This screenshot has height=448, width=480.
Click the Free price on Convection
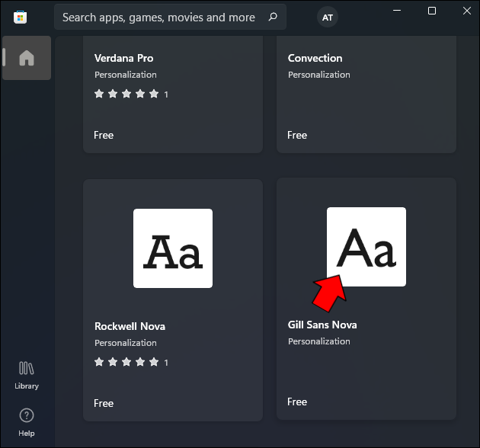point(297,135)
